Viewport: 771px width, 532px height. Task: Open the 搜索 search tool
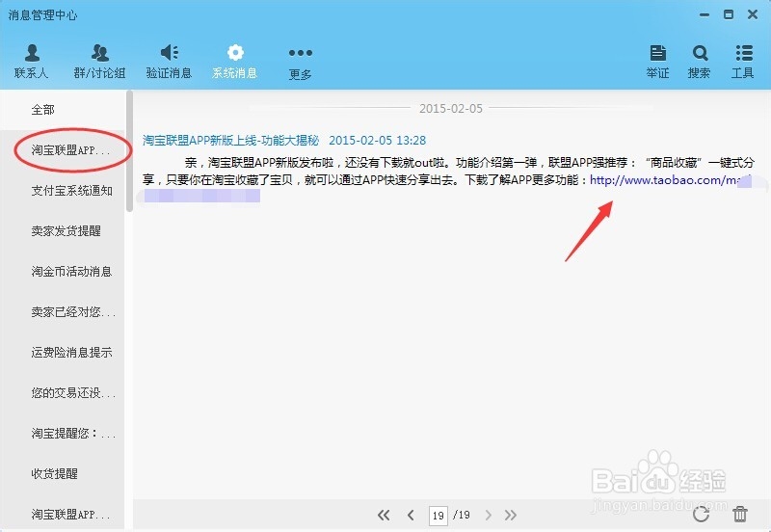point(700,62)
